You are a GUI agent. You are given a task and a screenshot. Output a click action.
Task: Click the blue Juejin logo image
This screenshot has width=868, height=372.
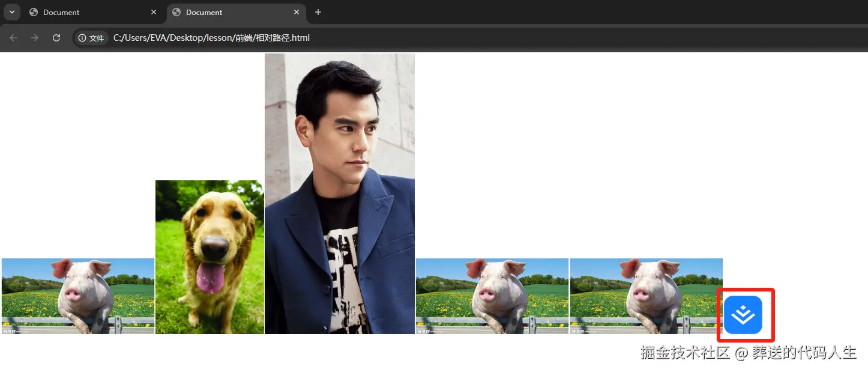pos(746,314)
